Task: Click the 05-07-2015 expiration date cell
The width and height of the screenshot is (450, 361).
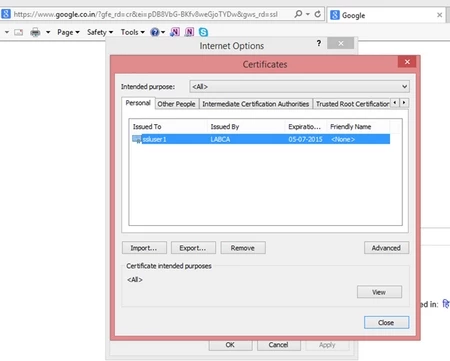Action: point(305,139)
